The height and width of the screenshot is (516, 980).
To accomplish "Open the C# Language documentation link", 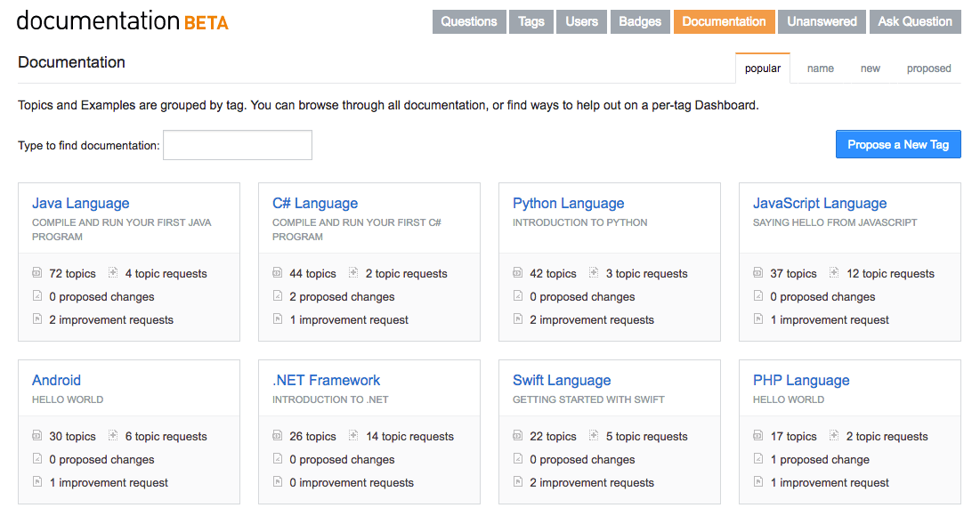I will click(x=315, y=203).
